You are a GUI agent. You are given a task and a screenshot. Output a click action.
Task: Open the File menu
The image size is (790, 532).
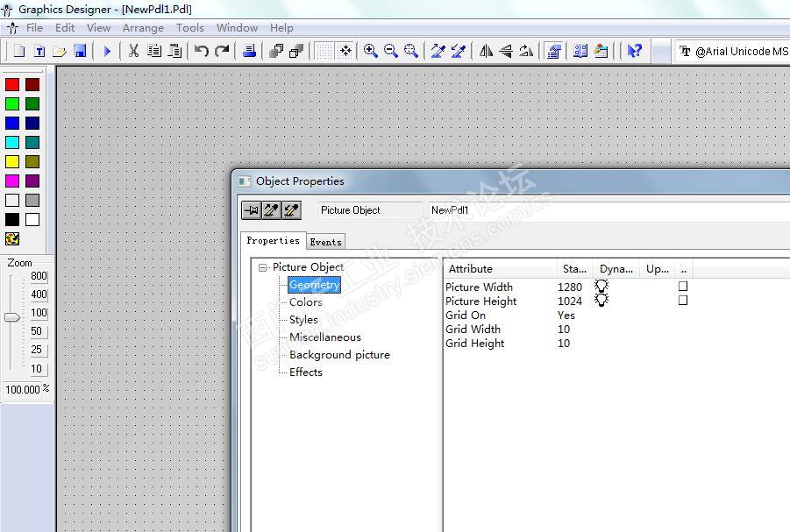(34, 28)
